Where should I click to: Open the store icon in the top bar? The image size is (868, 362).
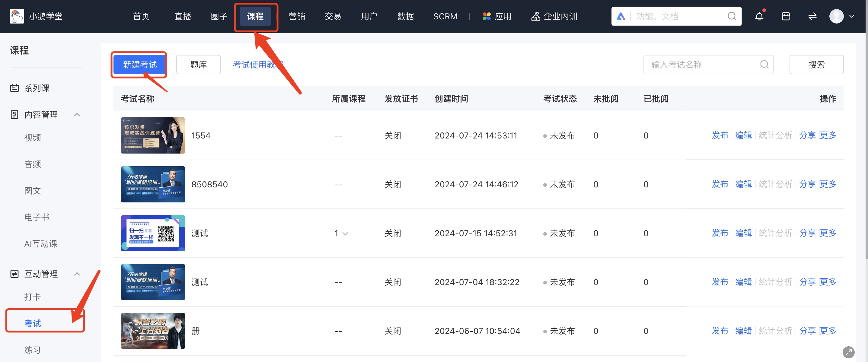coord(786,16)
